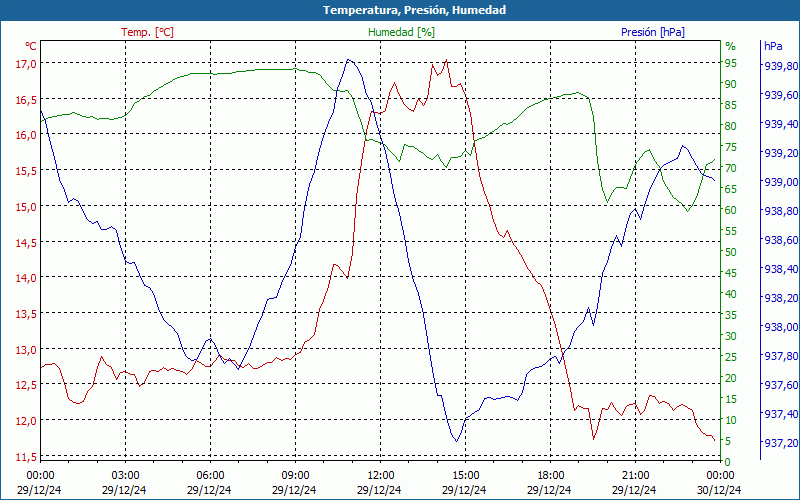800x500 pixels.
Task: Click the '35' humidity axis value
Action: point(731,315)
